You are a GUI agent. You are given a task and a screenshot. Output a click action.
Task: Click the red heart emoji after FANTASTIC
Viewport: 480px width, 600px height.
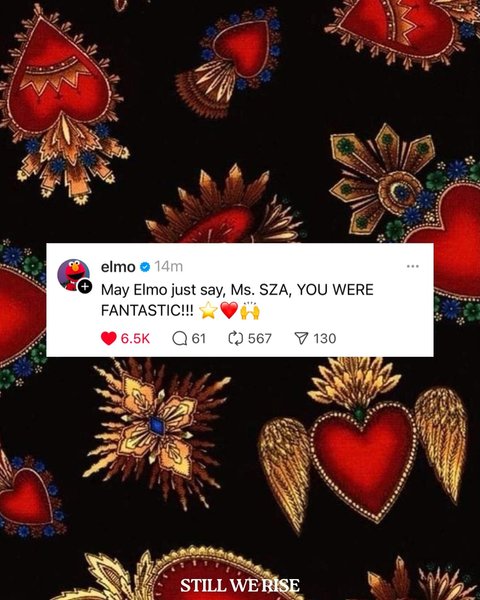[229, 310]
